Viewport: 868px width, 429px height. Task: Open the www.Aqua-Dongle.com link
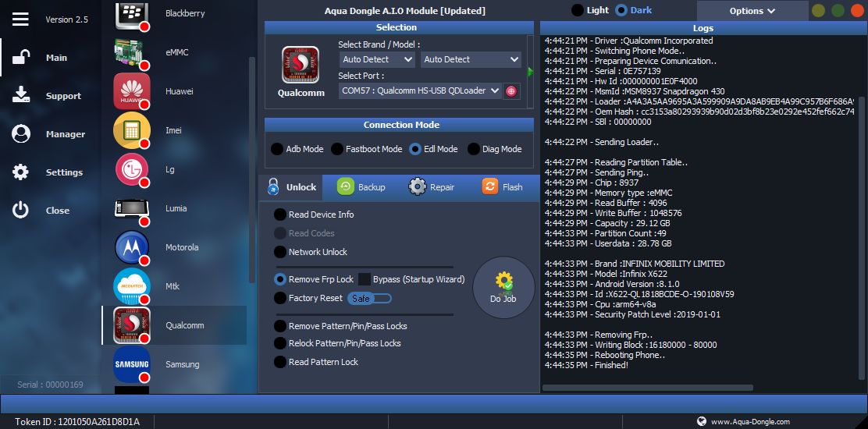tap(749, 421)
